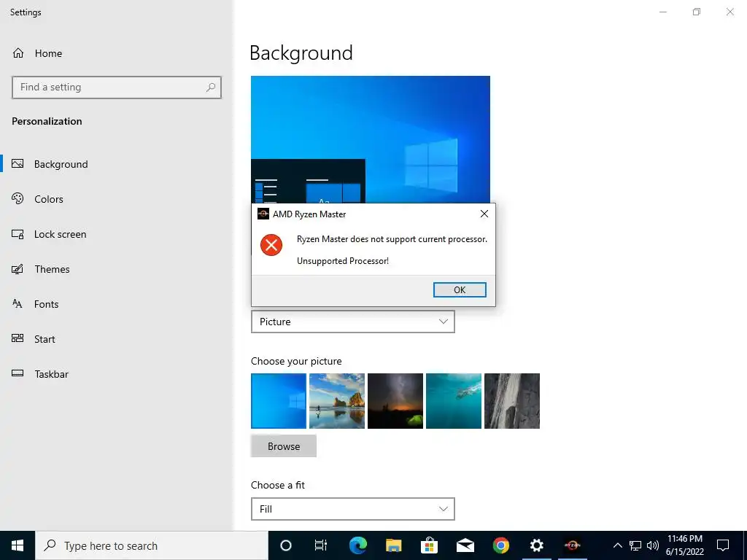The height and width of the screenshot is (560, 747).
Task: Click OK in the AMD Ryzen Master dialog
Action: 460,289
